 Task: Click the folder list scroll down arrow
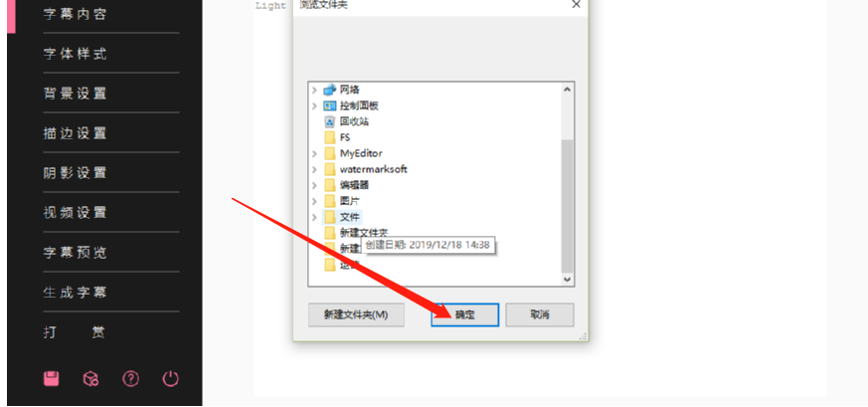coord(568,280)
